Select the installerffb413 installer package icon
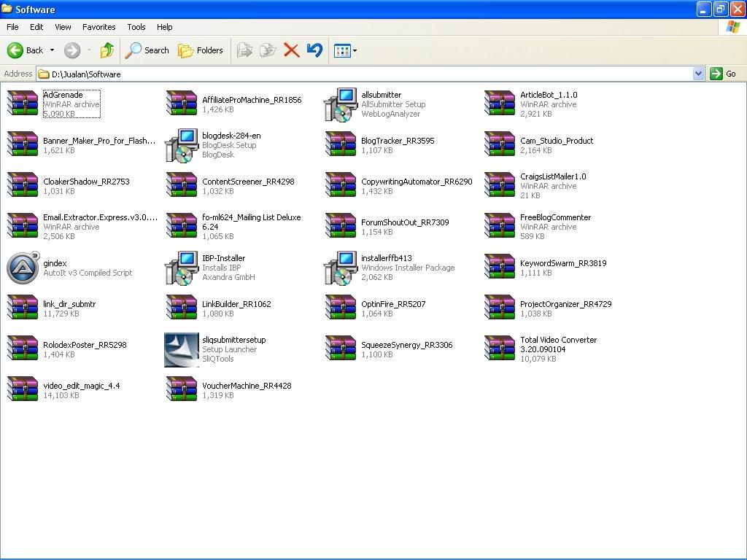 point(341,268)
